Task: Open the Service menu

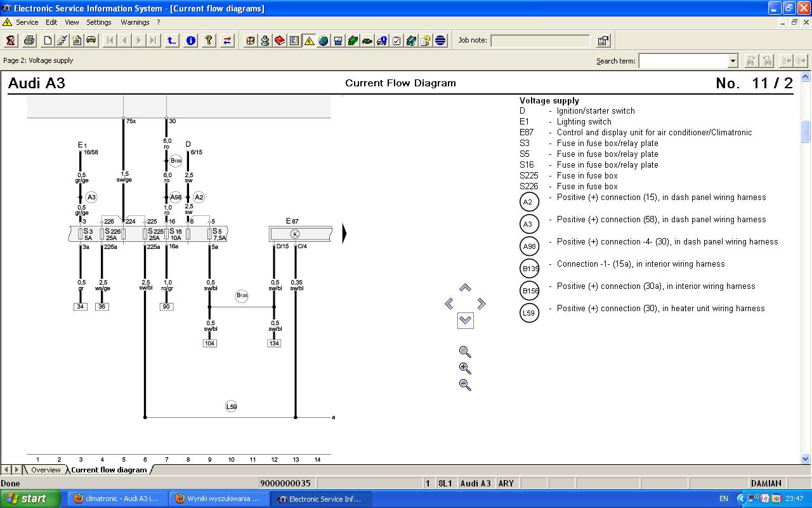Action: tap(27, 22)
